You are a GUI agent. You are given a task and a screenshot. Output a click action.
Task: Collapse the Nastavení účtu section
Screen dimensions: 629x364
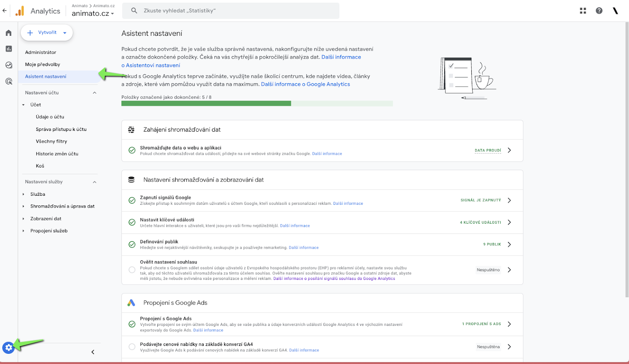(94, 93)
